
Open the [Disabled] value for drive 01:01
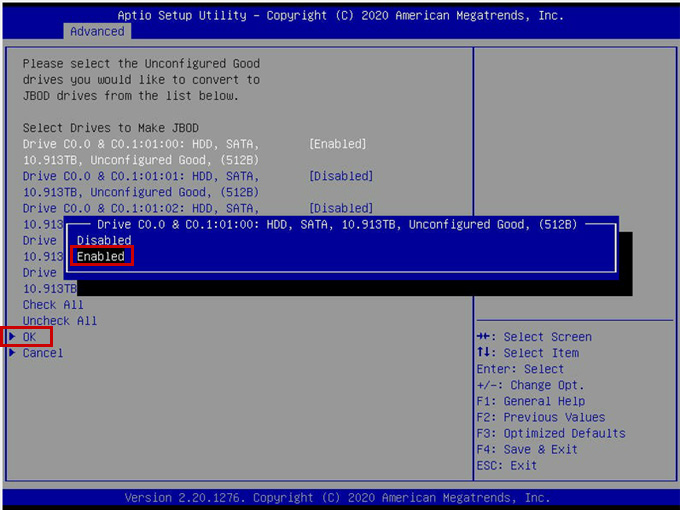341,176
